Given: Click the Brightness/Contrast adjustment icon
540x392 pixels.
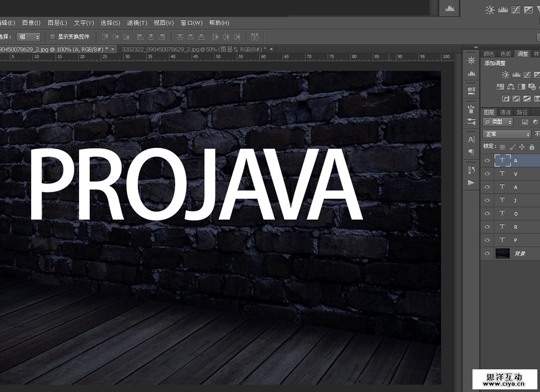Looking at the screenshot, I should pyautogui.click(x=506, y=75).
